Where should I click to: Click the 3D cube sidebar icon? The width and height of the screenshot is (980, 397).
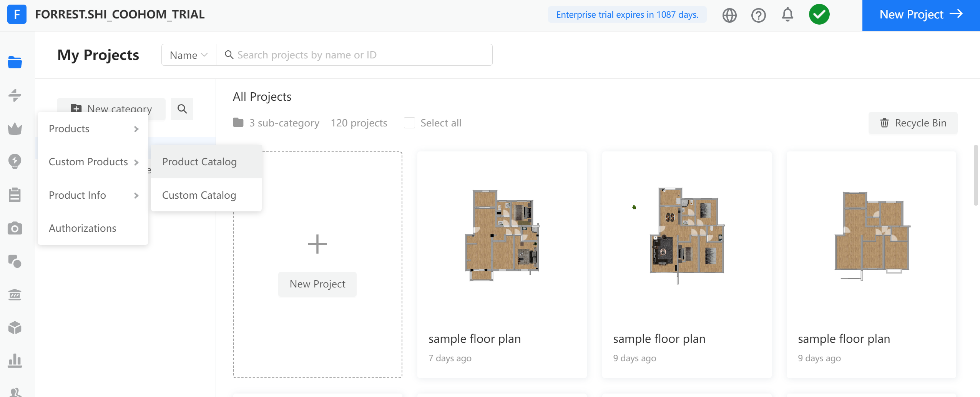15,328
